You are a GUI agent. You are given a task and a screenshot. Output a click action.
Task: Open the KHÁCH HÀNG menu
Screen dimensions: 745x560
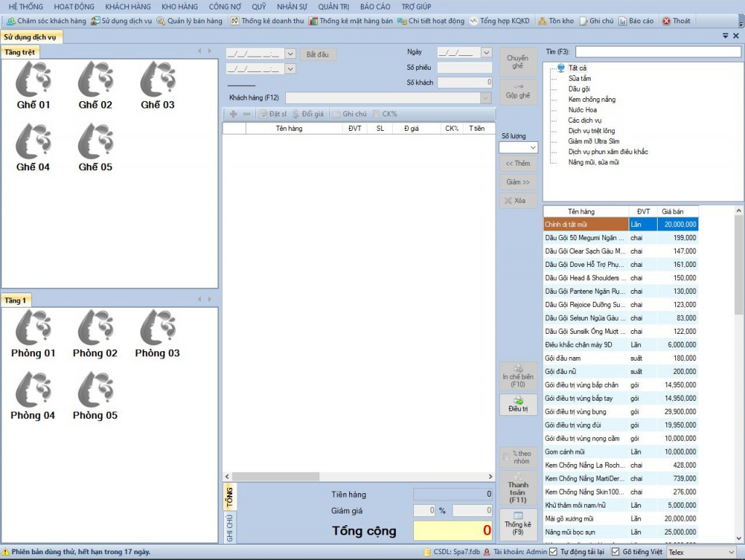coord(128,7)
